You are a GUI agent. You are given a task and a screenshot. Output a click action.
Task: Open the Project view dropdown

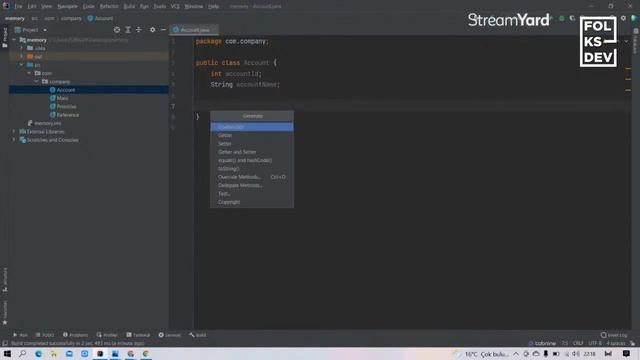tap(31, 30)
